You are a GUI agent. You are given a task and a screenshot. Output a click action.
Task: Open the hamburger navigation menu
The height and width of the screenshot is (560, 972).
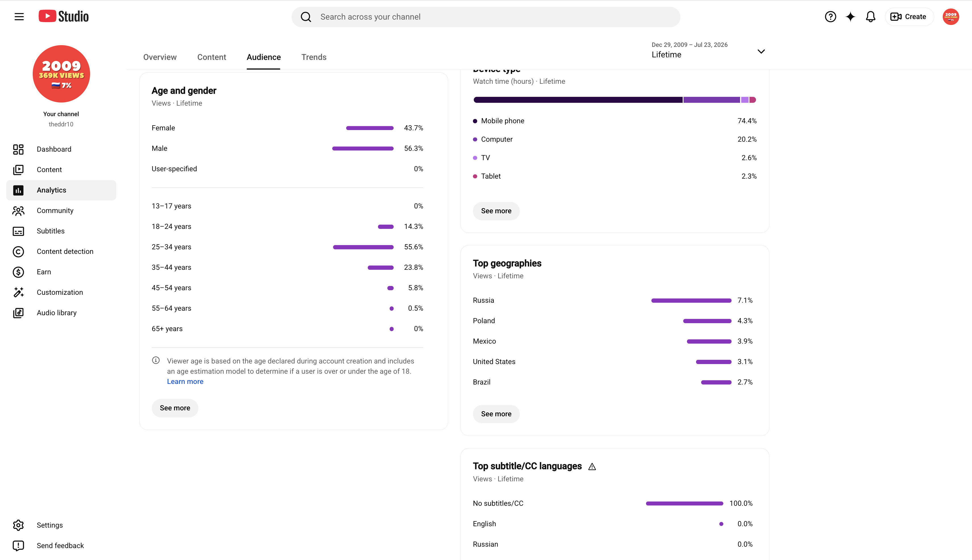tap(19, 16)
